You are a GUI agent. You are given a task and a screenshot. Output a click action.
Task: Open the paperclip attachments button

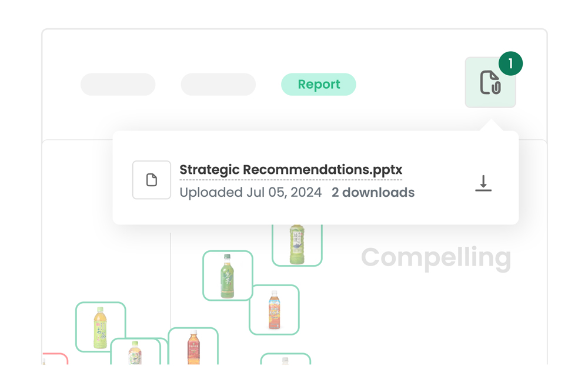[x=490, y=83]
